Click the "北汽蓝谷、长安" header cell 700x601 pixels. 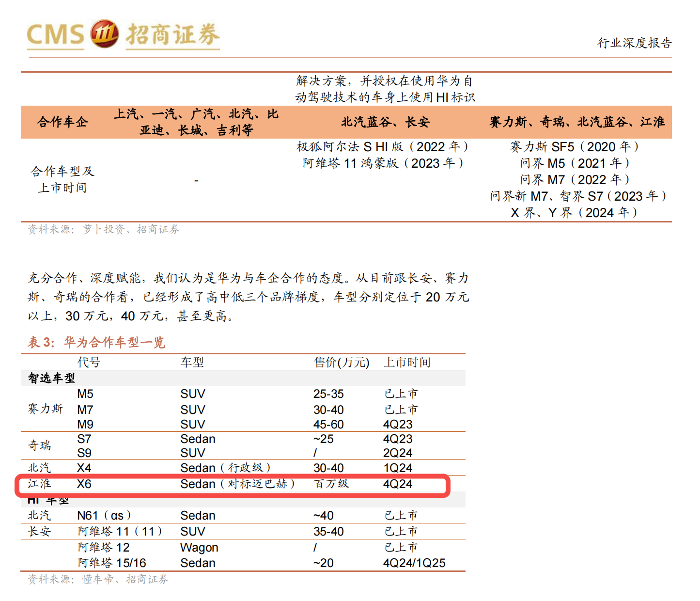(x=385, y=122)
